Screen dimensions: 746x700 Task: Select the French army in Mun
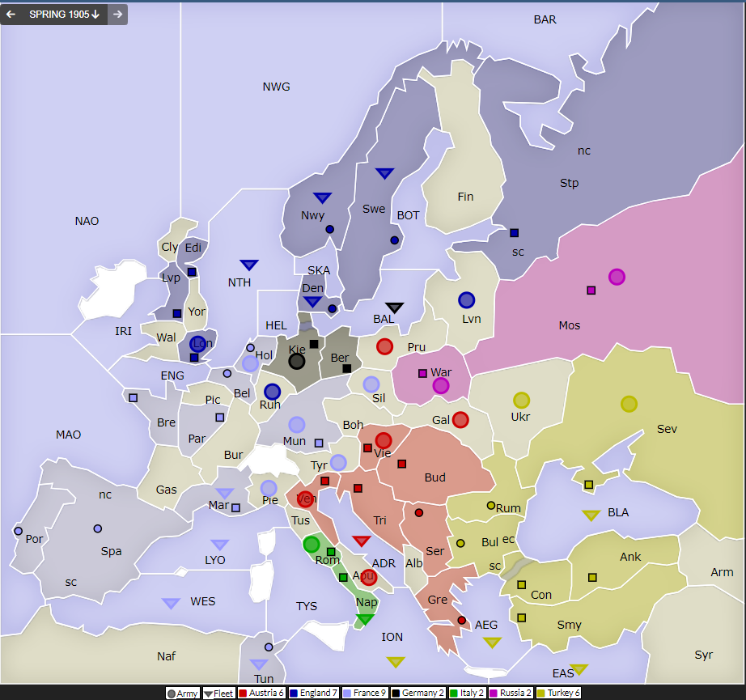pos(297,425)
